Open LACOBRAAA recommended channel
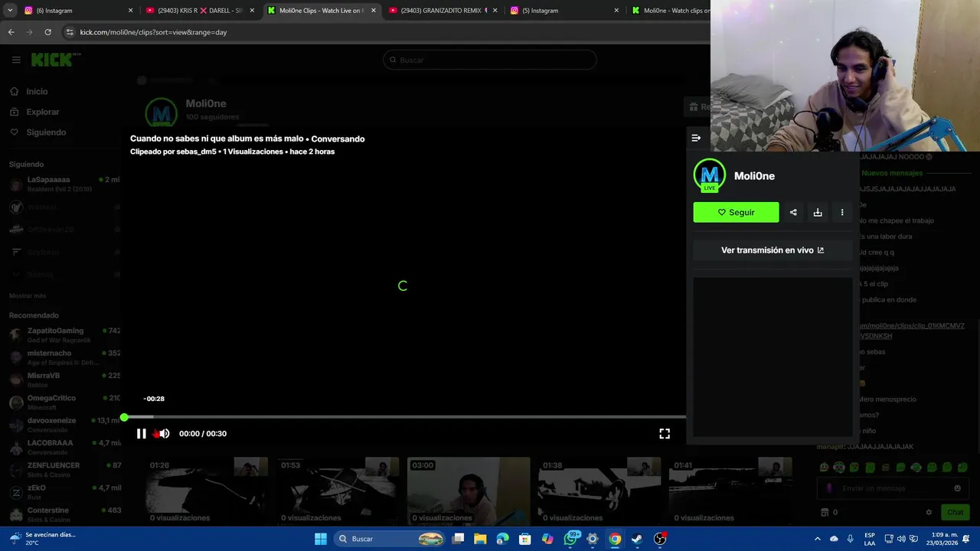Screen dimensions: 980x551 click(x=63, y=447)
